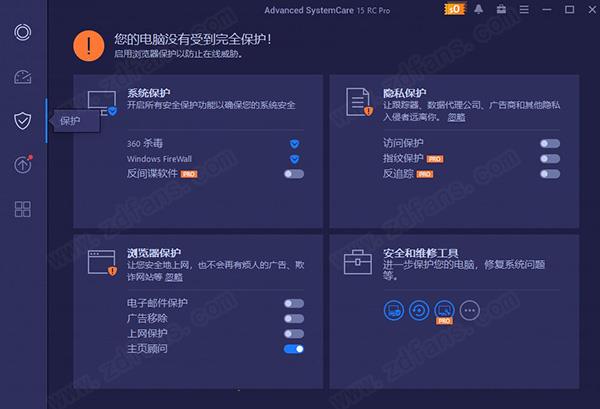
Task: Click the orange exclamation warning icon
Action: [x=89, y=46]
